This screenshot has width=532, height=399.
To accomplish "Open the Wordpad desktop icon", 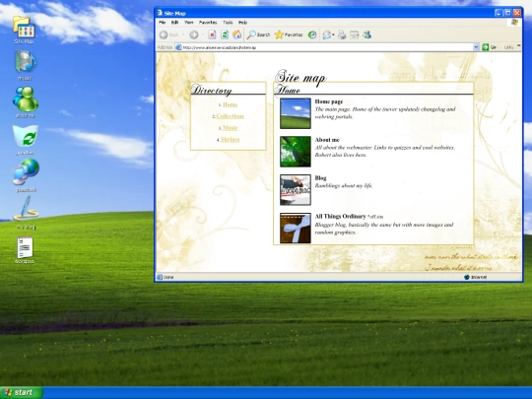I will point(25,250).
